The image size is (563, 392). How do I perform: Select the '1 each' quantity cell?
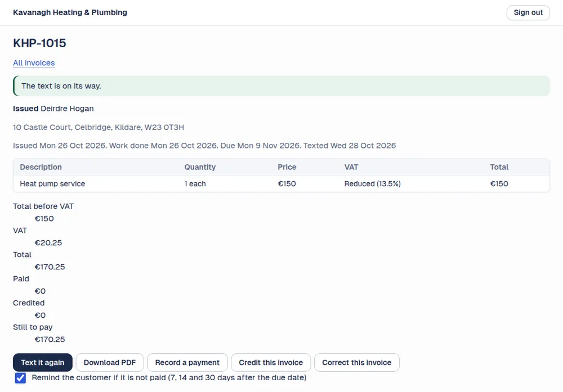[195, 183]
